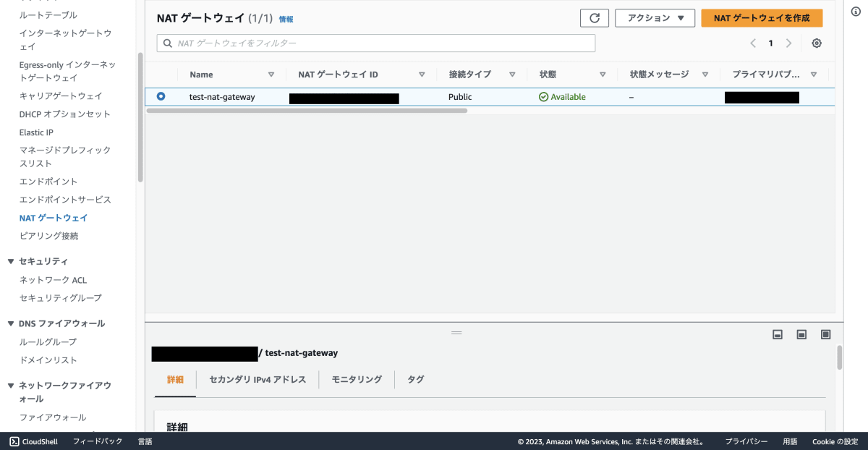The image size is (868, 450).
Task: Click フィードバック in the footer
Action: click(x=98, y=441)
